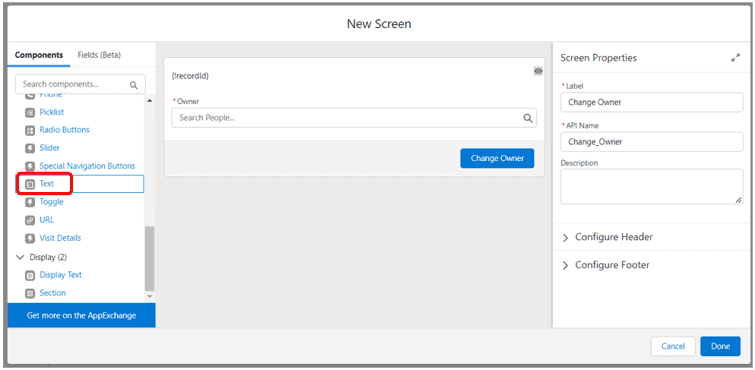The height and width of the screenshot is (370, 755).
Task: Click the {!recordId} text on canvas
Action: [190, 76]
